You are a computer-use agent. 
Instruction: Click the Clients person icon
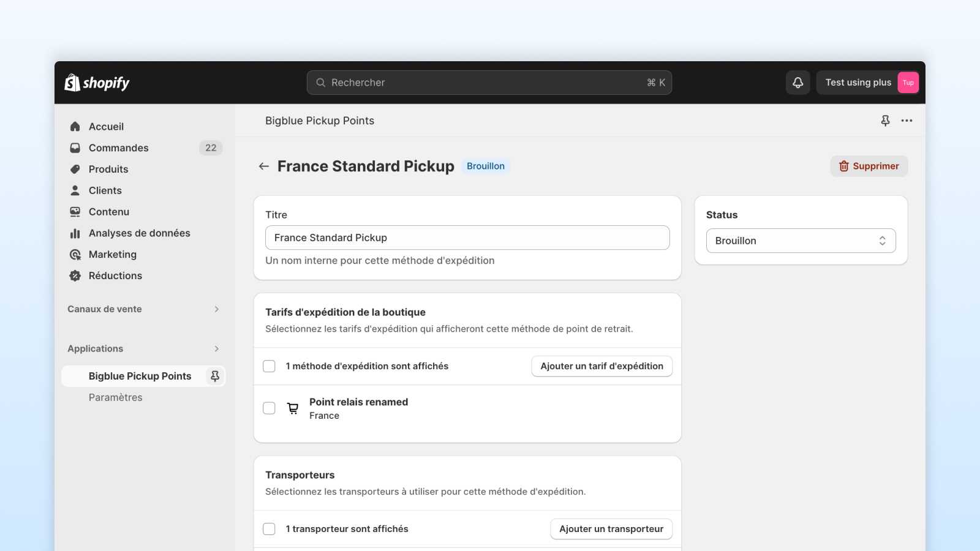point(75,190)
